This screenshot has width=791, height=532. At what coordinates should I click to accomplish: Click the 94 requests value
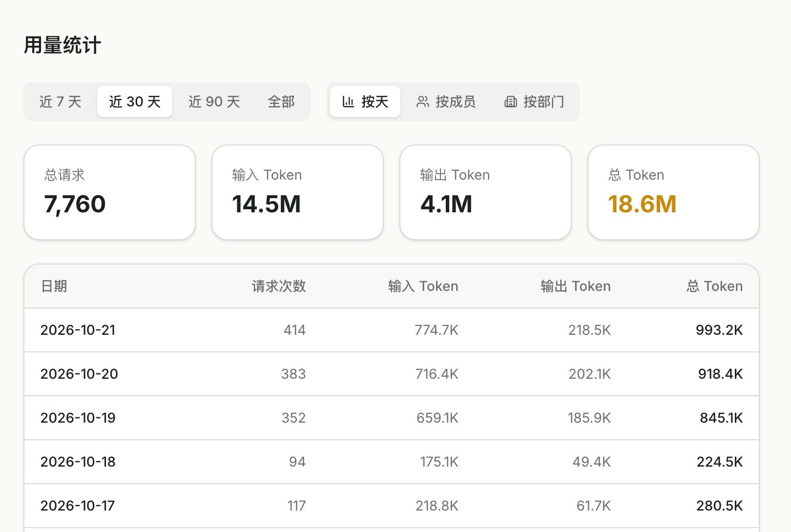[297, 462]
